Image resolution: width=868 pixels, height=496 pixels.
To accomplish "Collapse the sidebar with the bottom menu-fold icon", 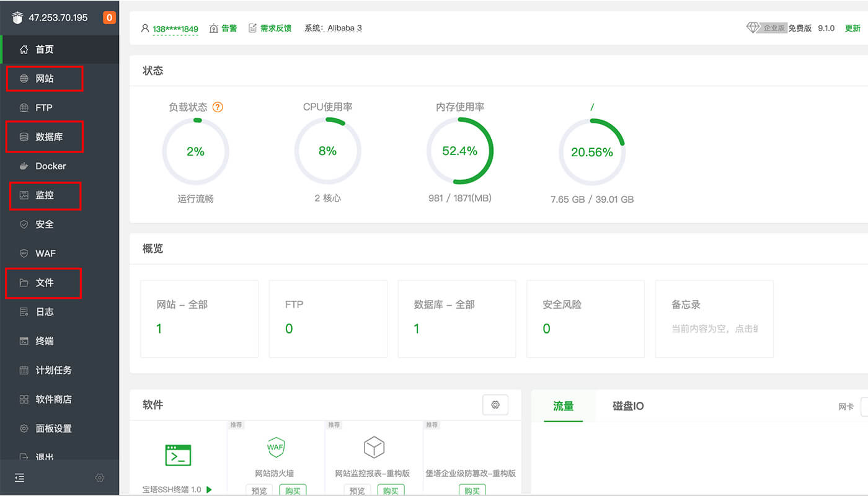I will coord(20,478).
